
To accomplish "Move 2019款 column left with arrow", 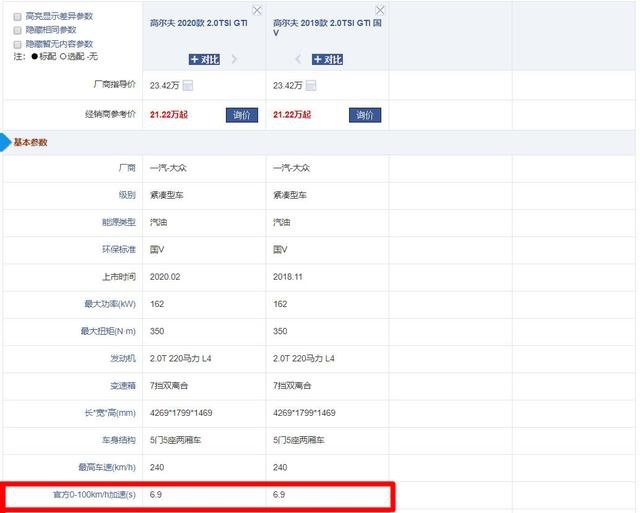I will (x=298, y=60).
